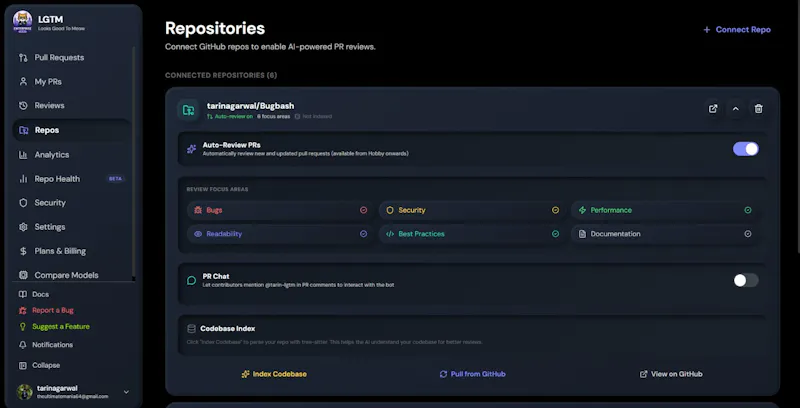Screen dimensions: 800x408
Task: Click the My PRs person icon
Action: coord(23,82)
